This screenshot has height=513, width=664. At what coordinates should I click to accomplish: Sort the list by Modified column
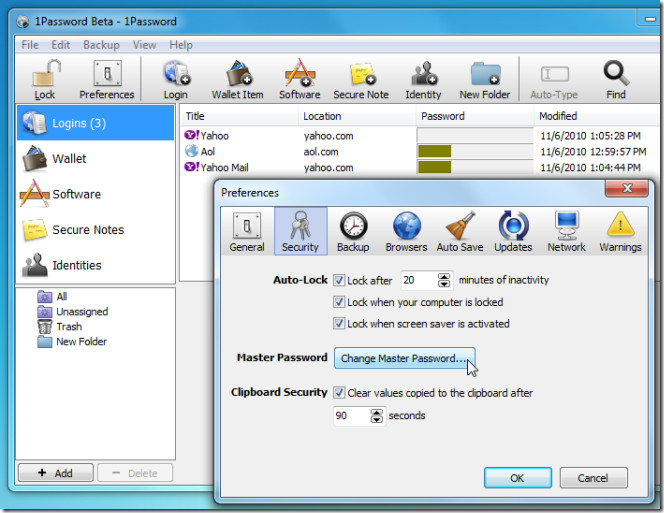click(597, 116)
